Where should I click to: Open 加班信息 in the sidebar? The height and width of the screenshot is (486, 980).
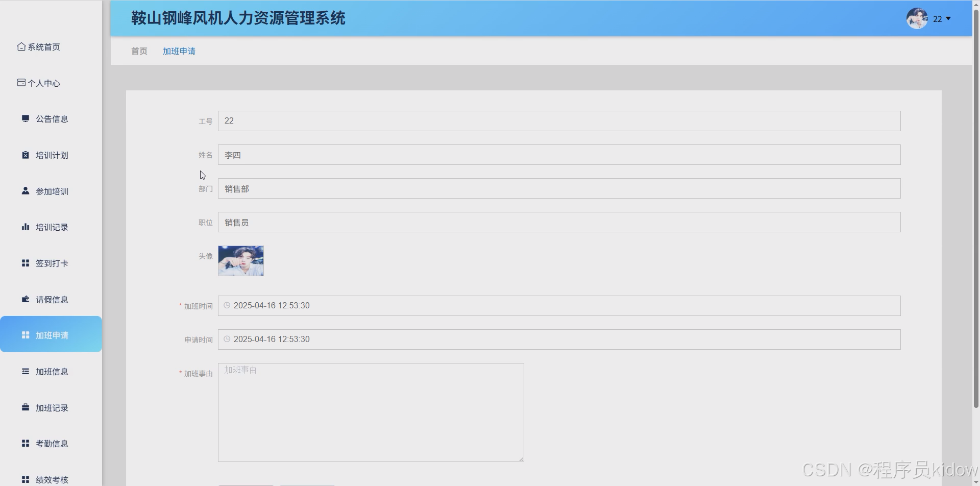(51, 372)
